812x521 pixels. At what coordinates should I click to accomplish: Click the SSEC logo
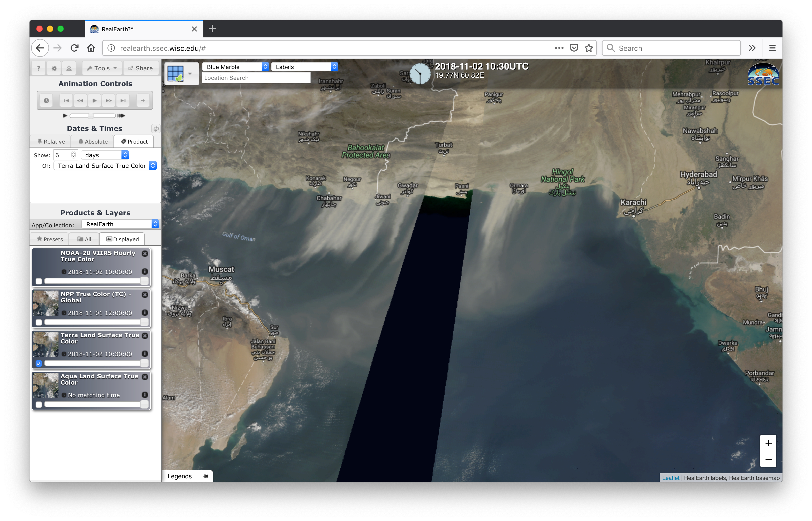(763, 74)
